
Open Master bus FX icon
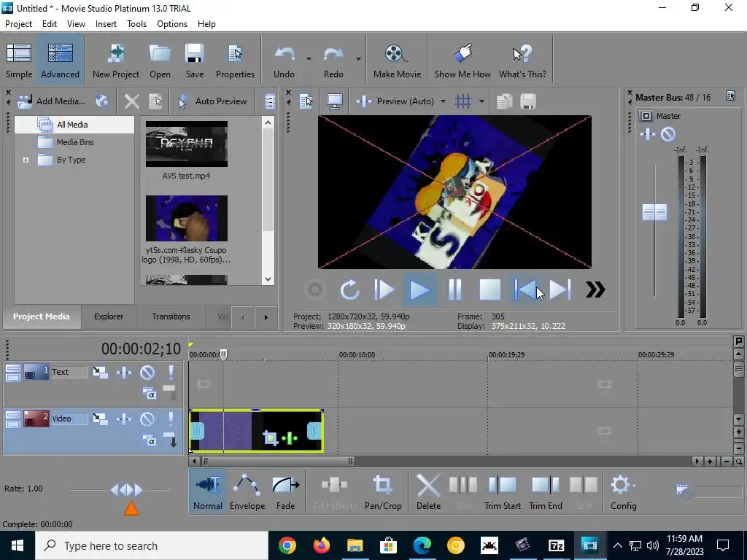[x=648, y=134]
